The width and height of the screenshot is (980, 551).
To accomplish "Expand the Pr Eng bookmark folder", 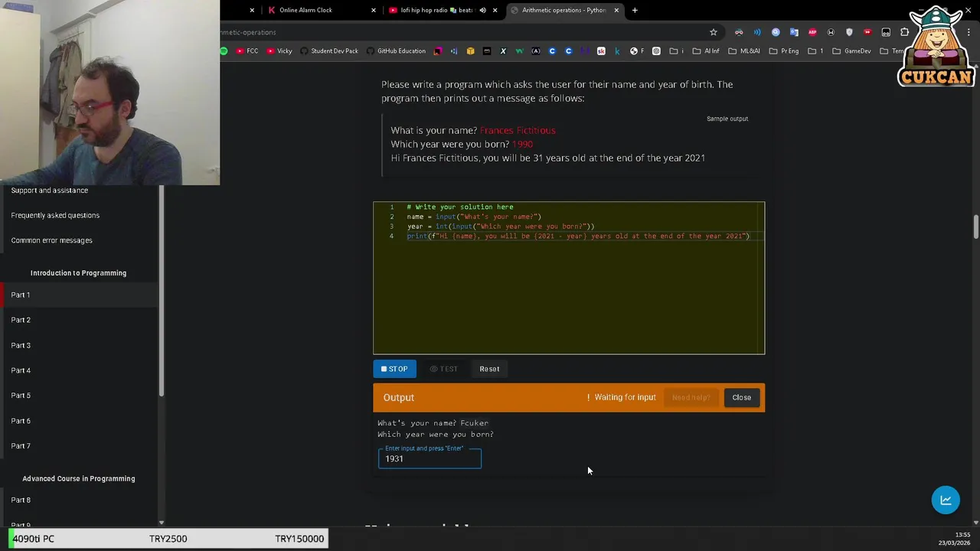I will click(x=783, y=51).
